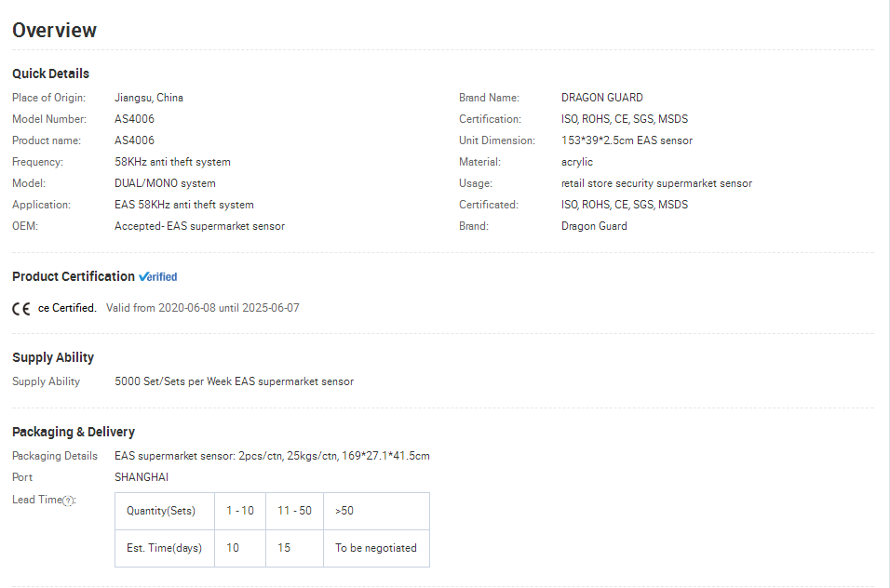Viewport: 890px width, 588px height.
Task: Click the Quick Details section title
Action: tap(50, 73)
